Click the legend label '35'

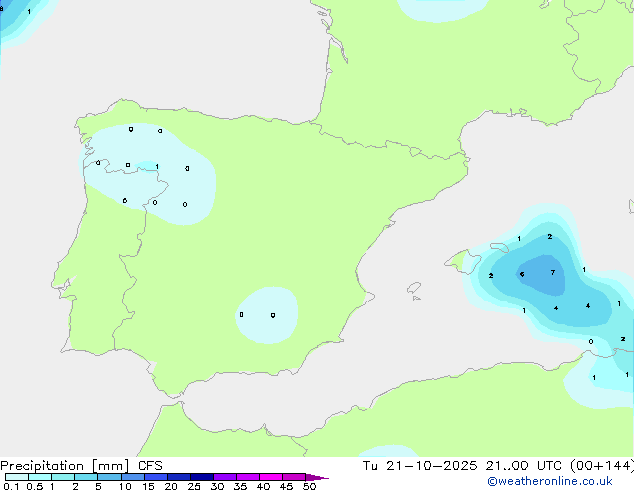[241, 486]
